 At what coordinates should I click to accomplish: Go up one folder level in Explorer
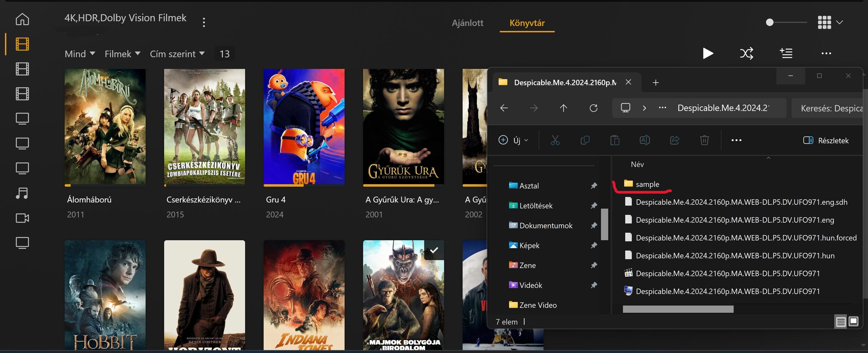(563, 108)
